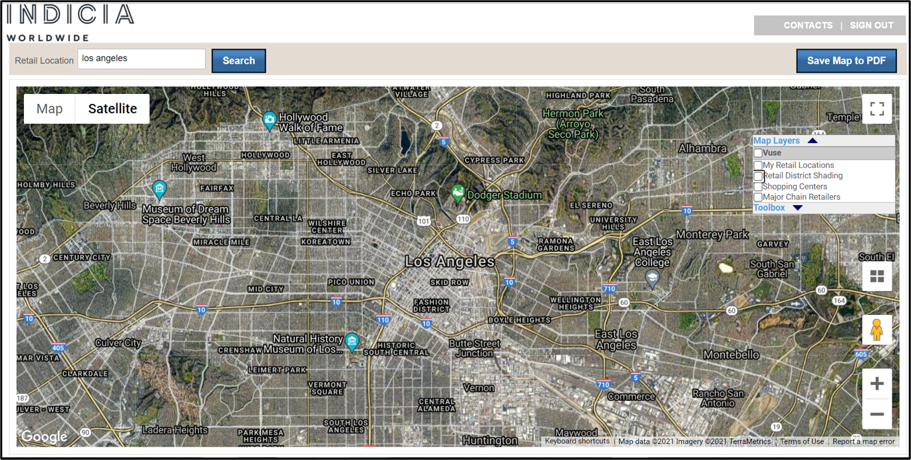Click East Los Angeles College marker icon

[x=652, y=278]
